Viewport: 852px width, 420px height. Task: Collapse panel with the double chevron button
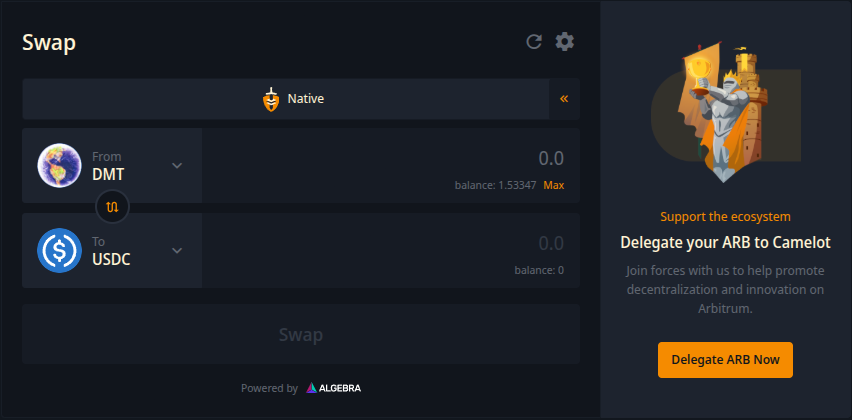(564, 99)
